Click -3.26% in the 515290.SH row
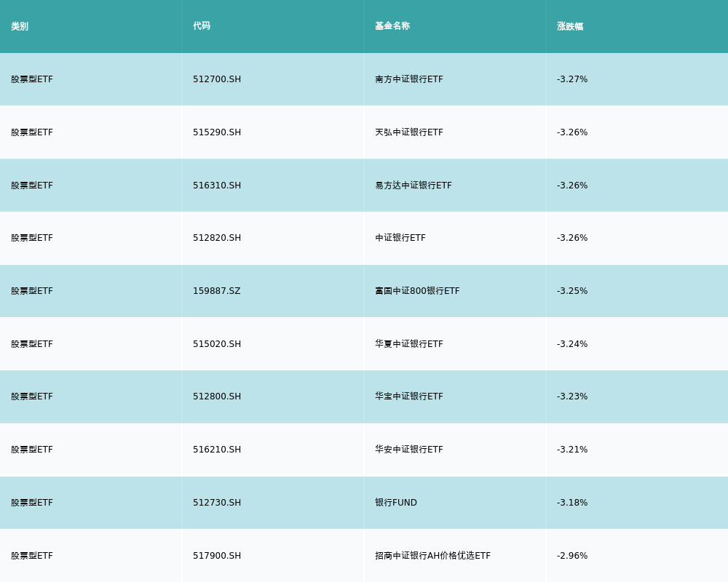728x582 pixels. click(x=572, y=132)
